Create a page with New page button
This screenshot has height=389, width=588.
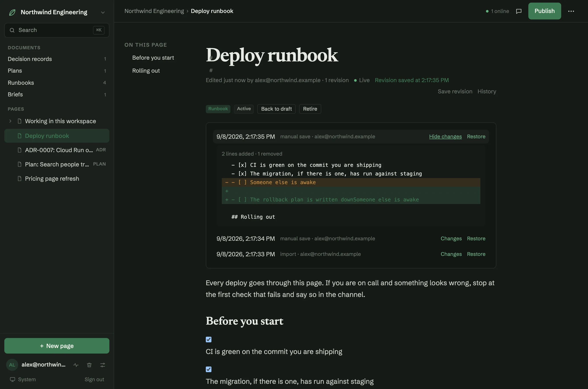click(x=57, y=346)
